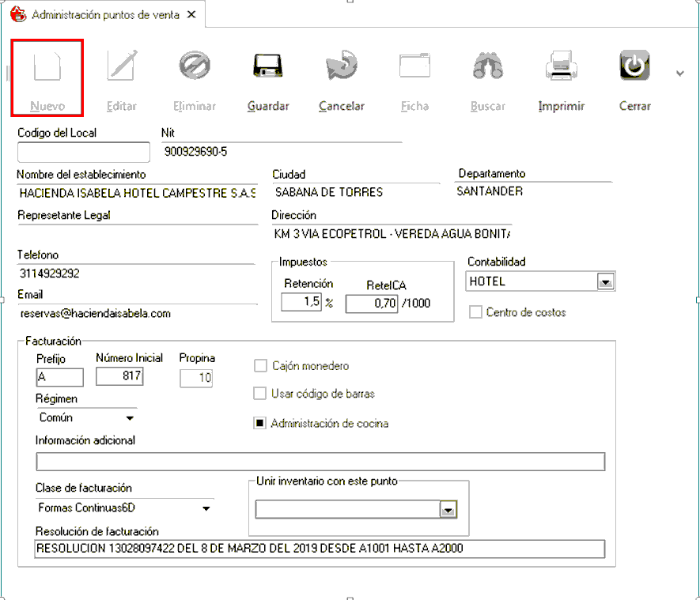Click the Codigo del Local input field
The width and height of the screenshot is (700, 600).
pyautogui.click(x=83, y=152)
